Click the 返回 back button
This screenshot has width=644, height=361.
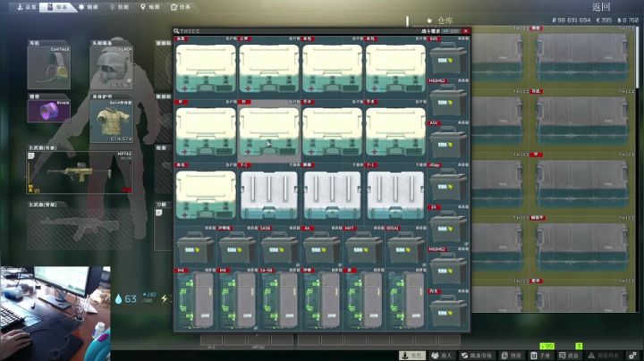[x=601, y=7]
